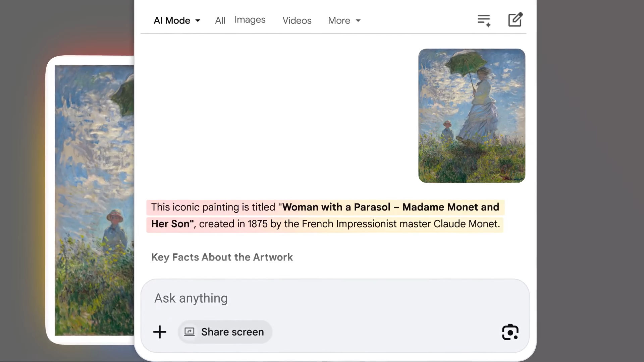The height and width of the screenshot is (362, 644).
Task: Switch to the All results tab
Action: (x=220, y=21)
